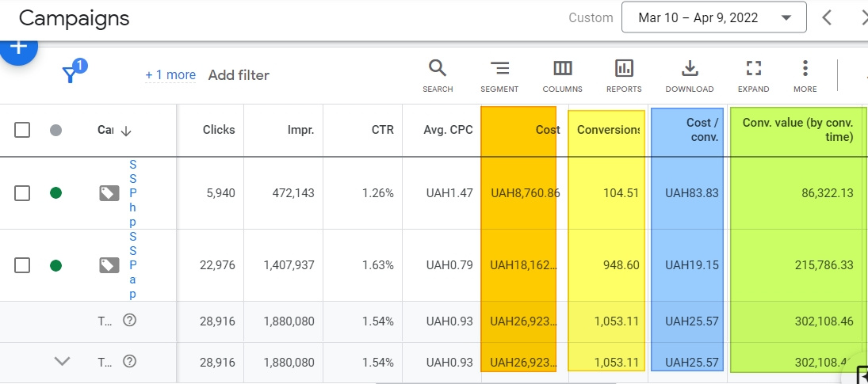Expand the bottom total row chevron
This screenshot has height=384, width=868.
coord(62,362)
